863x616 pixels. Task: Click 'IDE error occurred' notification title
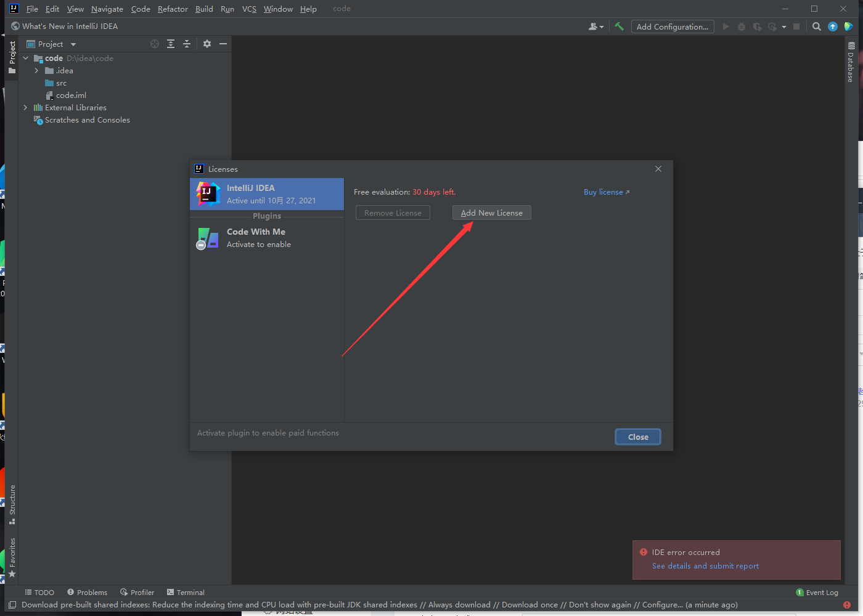coord(685,553)
